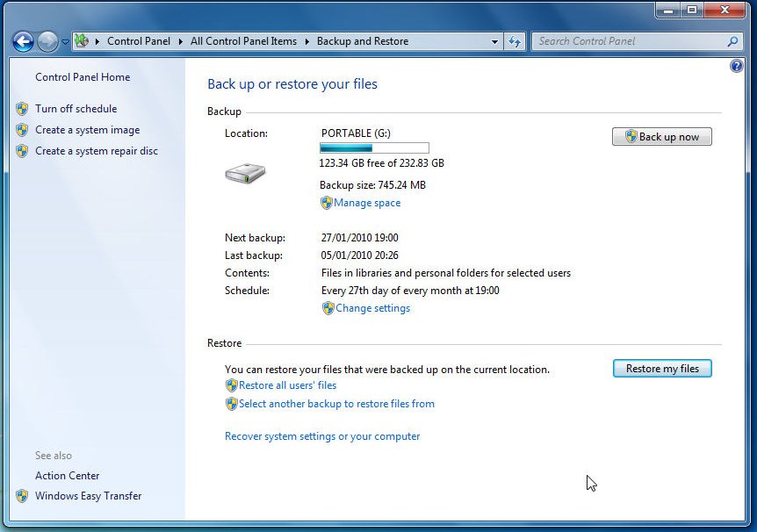Click inside the Search Control Panel field
The width and height of the screenshot is (757, 532).
click(628, 41)
